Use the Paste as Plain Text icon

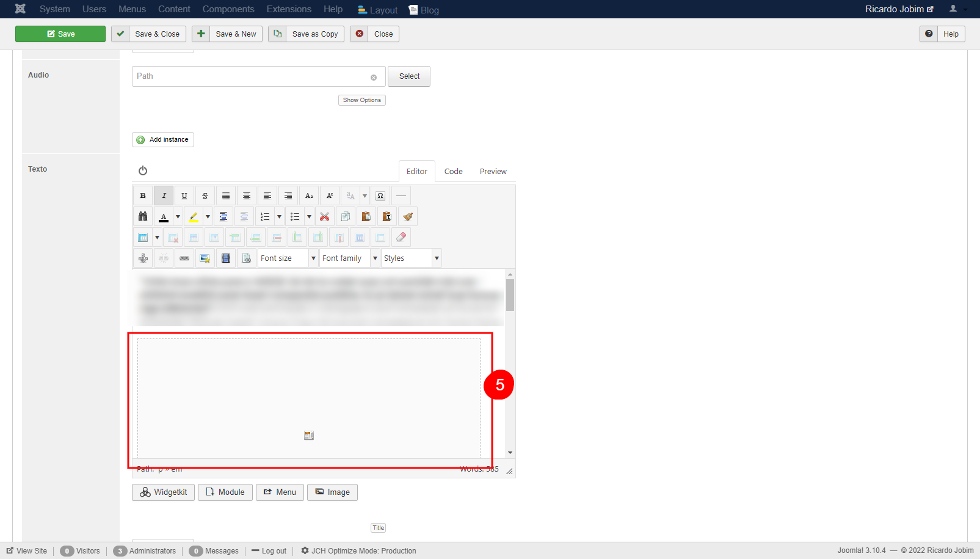tap(387, 216)
